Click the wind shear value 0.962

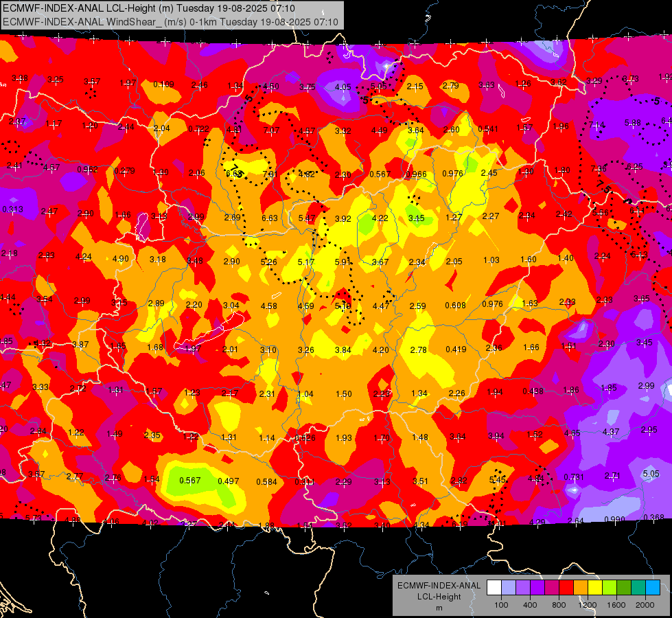point(87,170)
